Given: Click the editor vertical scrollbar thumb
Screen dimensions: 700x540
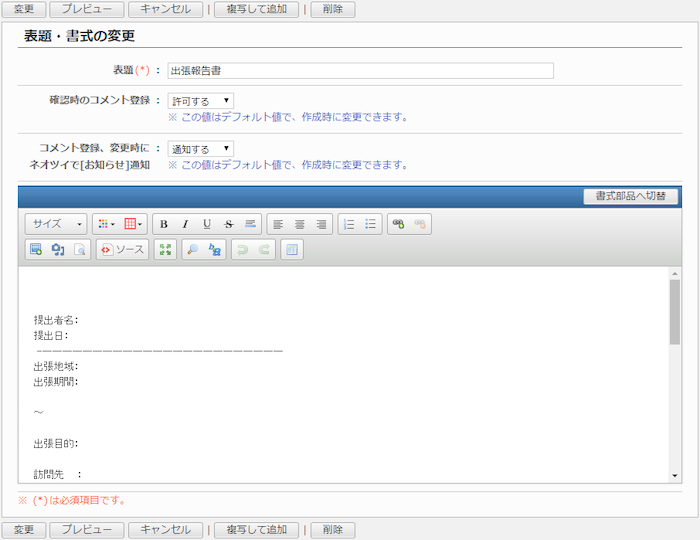Looking at the screenshot, I should click(675, 312).
